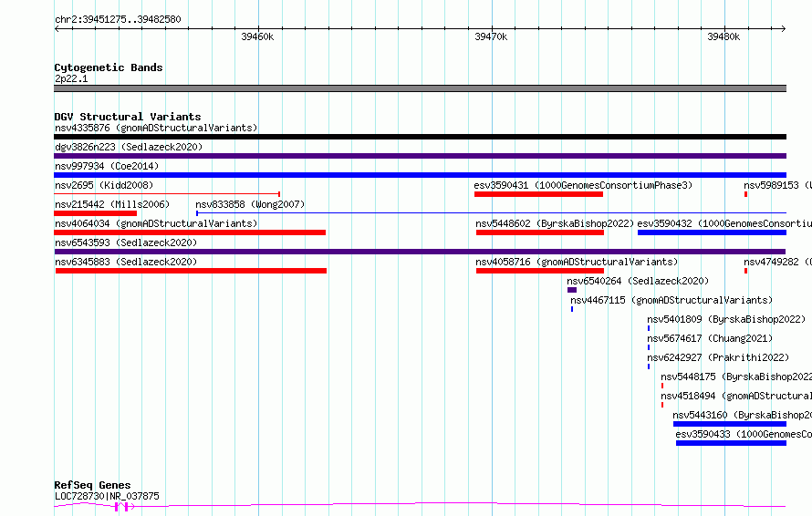This screenshot has height=516, width=812.
Task: Click the nsv4749282 variant label
Action: tap(778, 262)
